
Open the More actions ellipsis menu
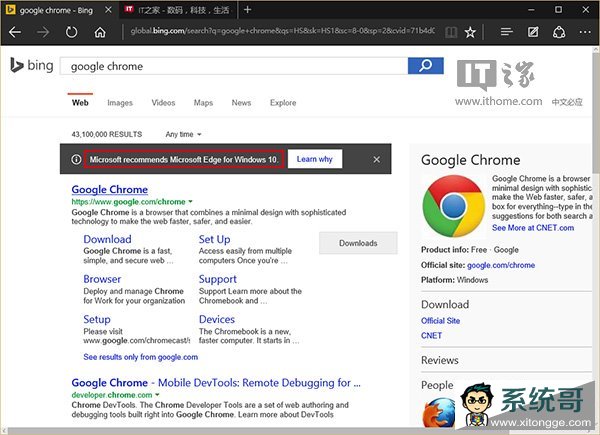(585, 32)
